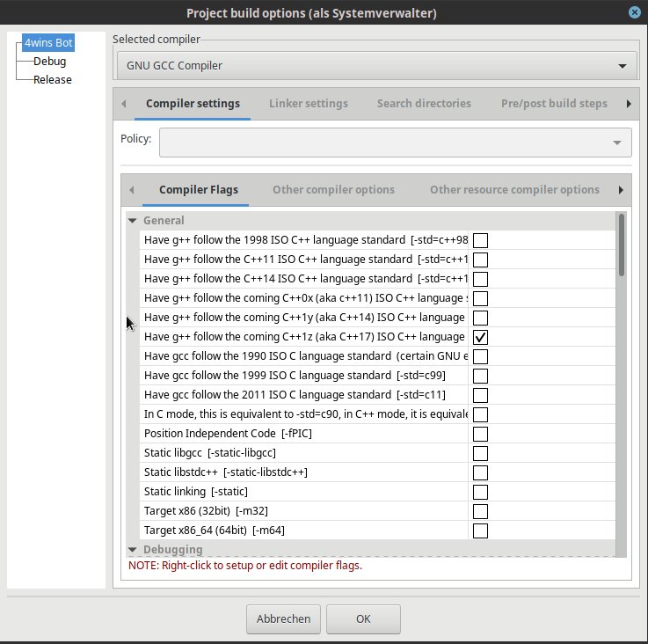Select Debug build target
This screenshot has height=644, width=648.
[x=49, y=62]
